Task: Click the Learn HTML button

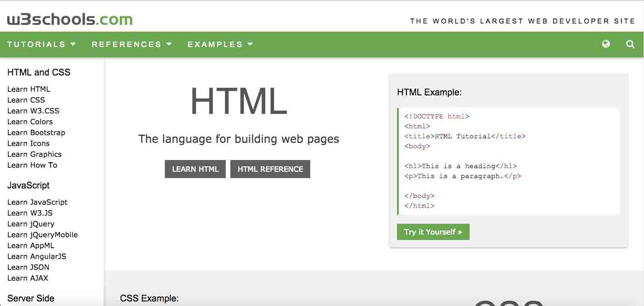Action: click(x=195, y=169)
